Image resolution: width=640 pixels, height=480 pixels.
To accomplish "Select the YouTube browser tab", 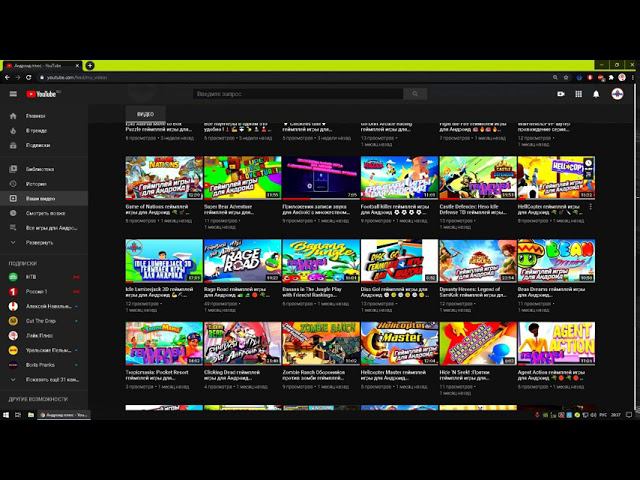I will [x=42, y=65].
